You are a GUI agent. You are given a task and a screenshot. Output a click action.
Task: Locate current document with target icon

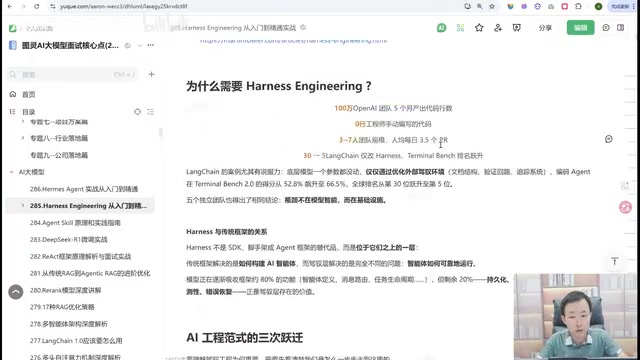click(x=138, y=111)
